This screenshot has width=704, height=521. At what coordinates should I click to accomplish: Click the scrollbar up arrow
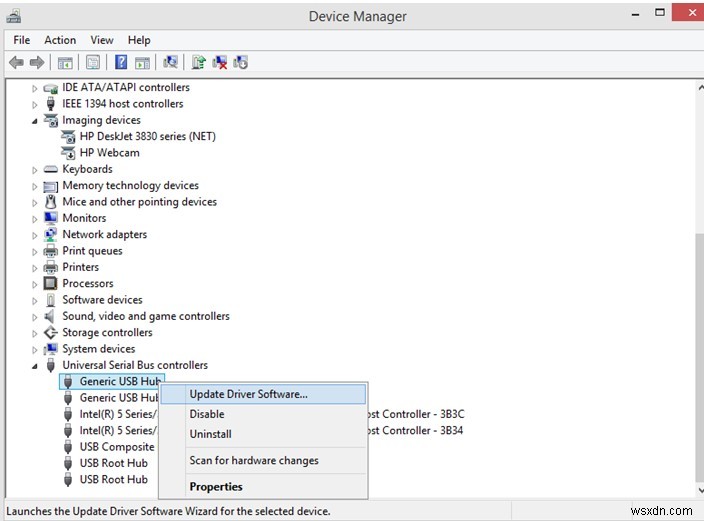tap(700, 88)
